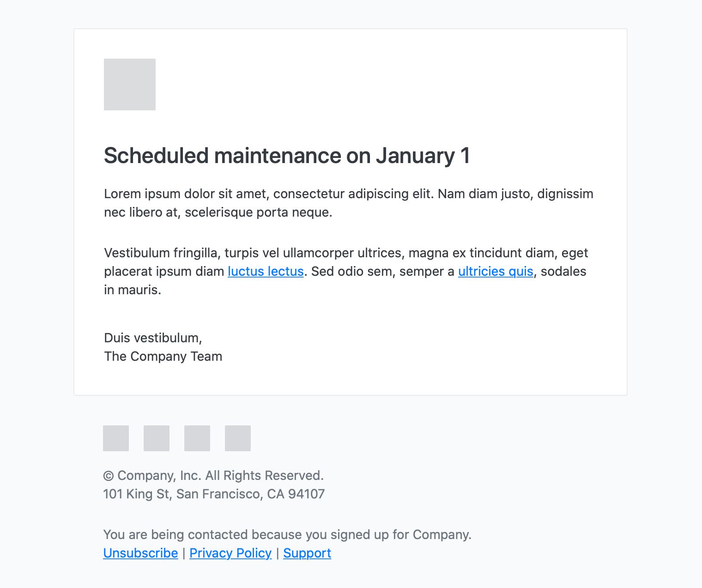
Task: Click the first footer social icon placeholder
Action: coord(116,438)
